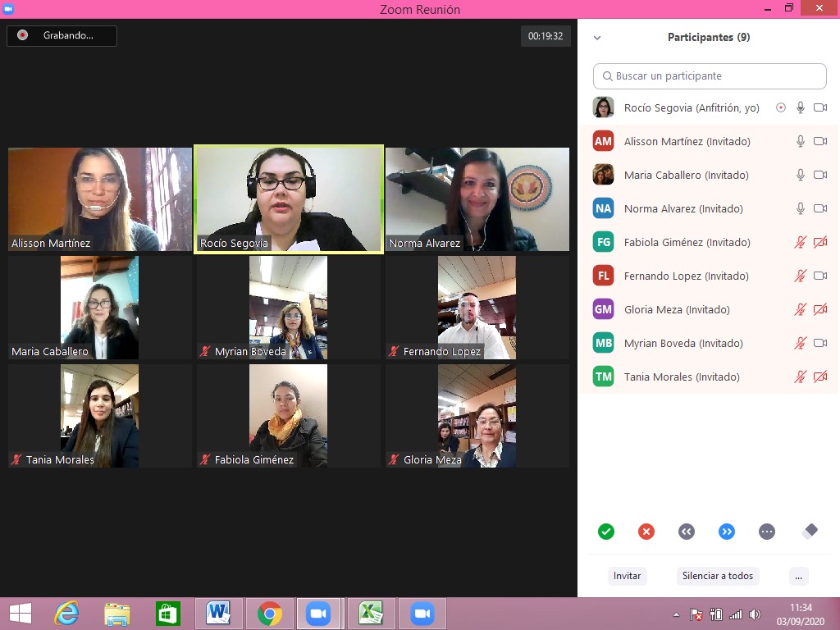Open File Explorer from the taskbar
840x630 pixels.
[x=117, y=614]
